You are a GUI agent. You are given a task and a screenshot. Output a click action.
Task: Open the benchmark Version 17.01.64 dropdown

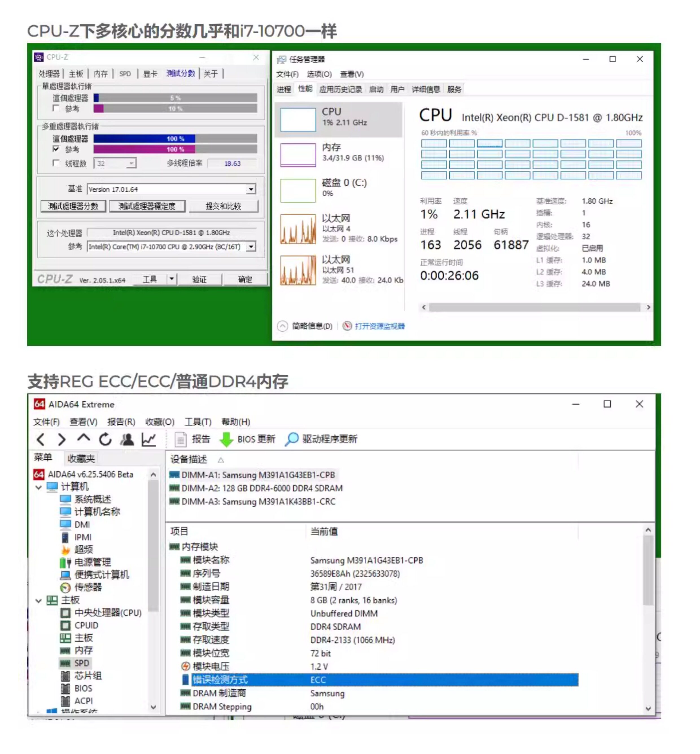pyautogui.click(x=251, y=189)
